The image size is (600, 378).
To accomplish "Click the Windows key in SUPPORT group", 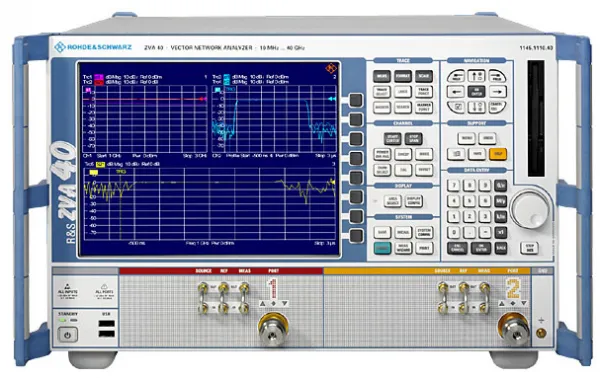I will click(456, 154).
